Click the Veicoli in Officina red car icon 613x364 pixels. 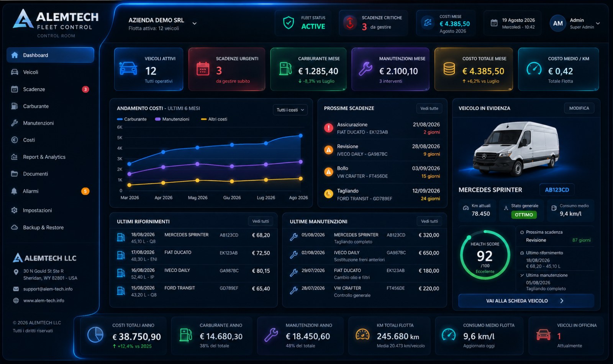[543, 335]
